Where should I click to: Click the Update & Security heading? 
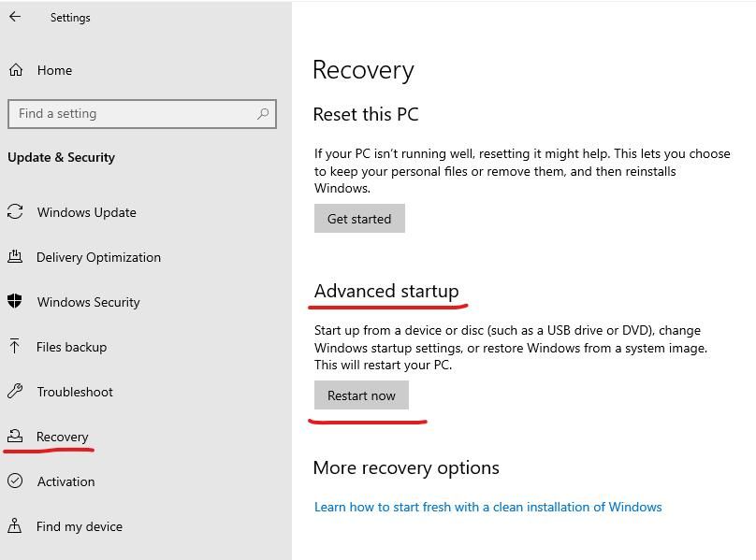[61, 157]
